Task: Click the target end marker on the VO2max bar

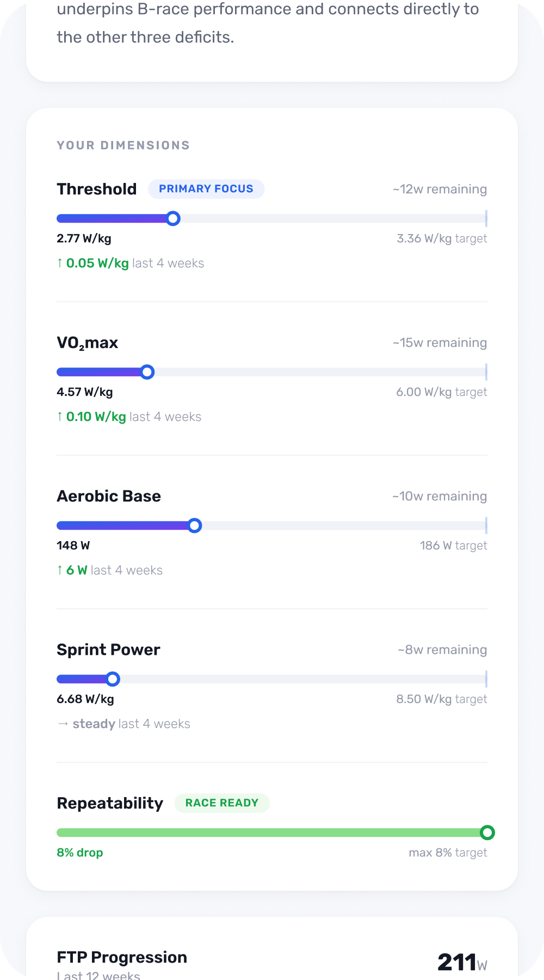Action: 486,371
